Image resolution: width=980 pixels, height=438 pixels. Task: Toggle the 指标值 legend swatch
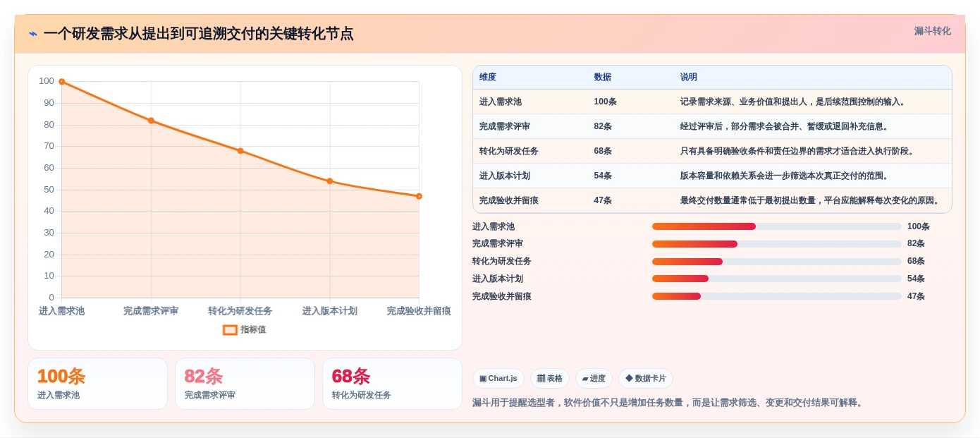point(230,329)
